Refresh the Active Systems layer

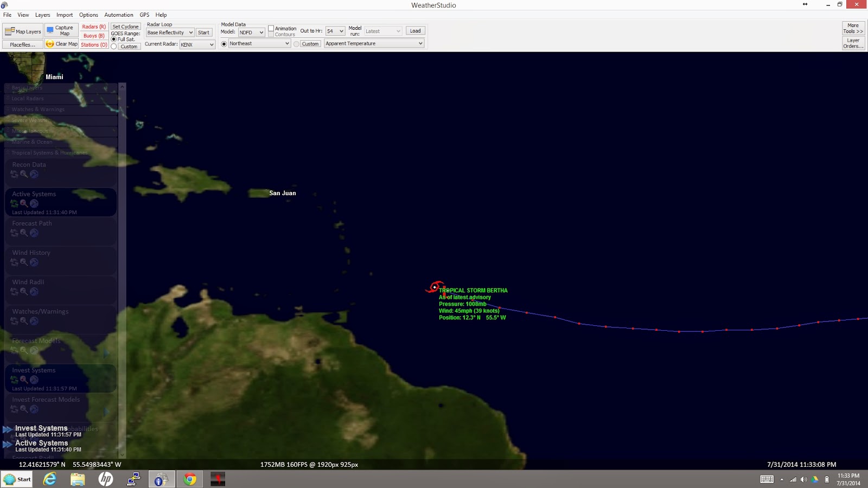14,203
